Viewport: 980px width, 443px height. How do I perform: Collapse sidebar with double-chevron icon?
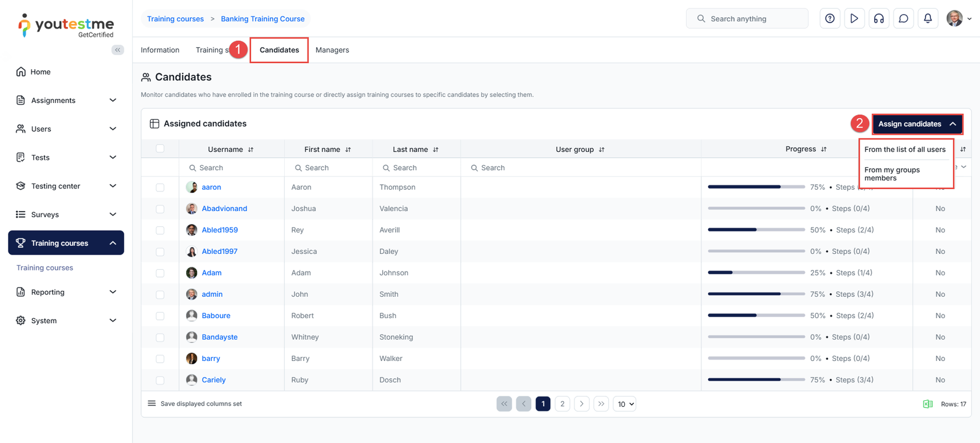pyautogui.click(x=118, y=50)
